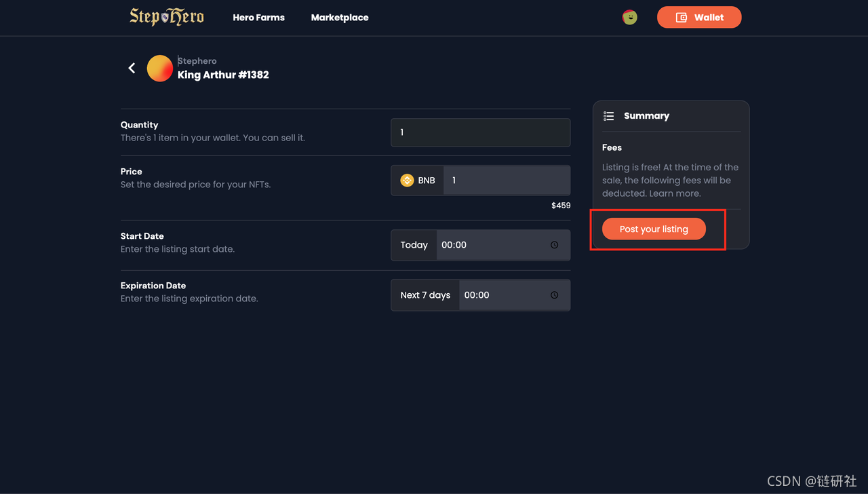
Task: Open the Hero Farms menu
Action: tap(258, 18)
